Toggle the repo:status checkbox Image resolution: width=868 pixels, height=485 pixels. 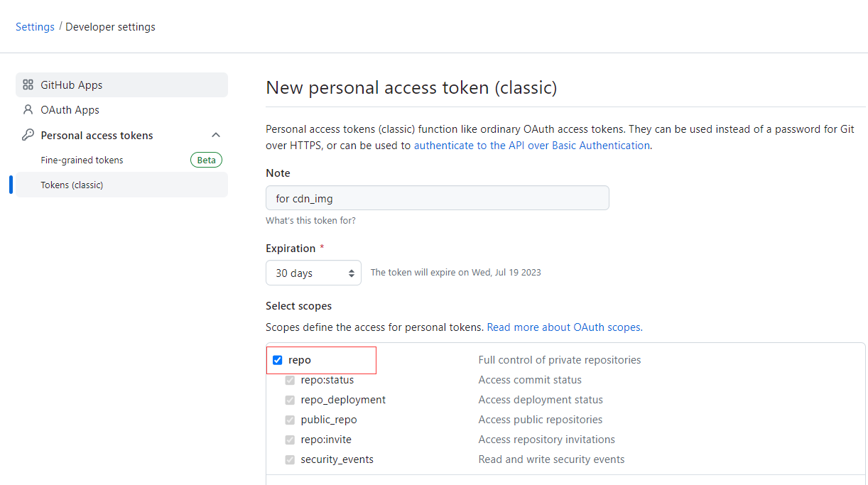(290, 380)
